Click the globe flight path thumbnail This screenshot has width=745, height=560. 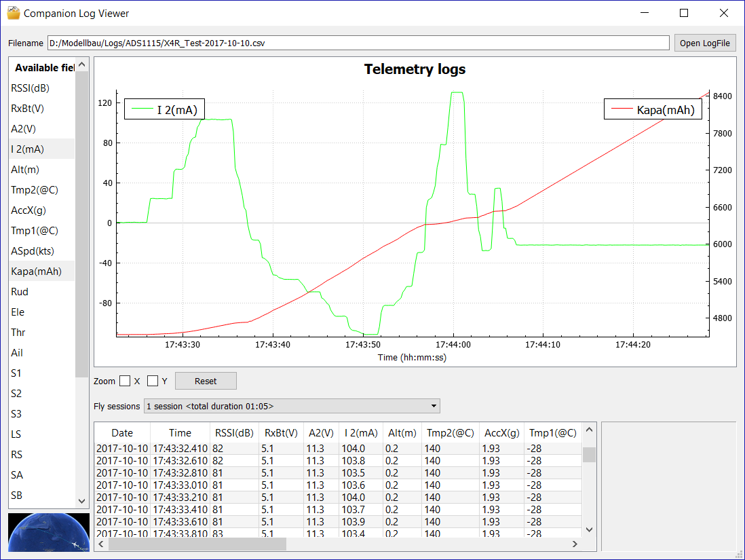tap(48, 533)
